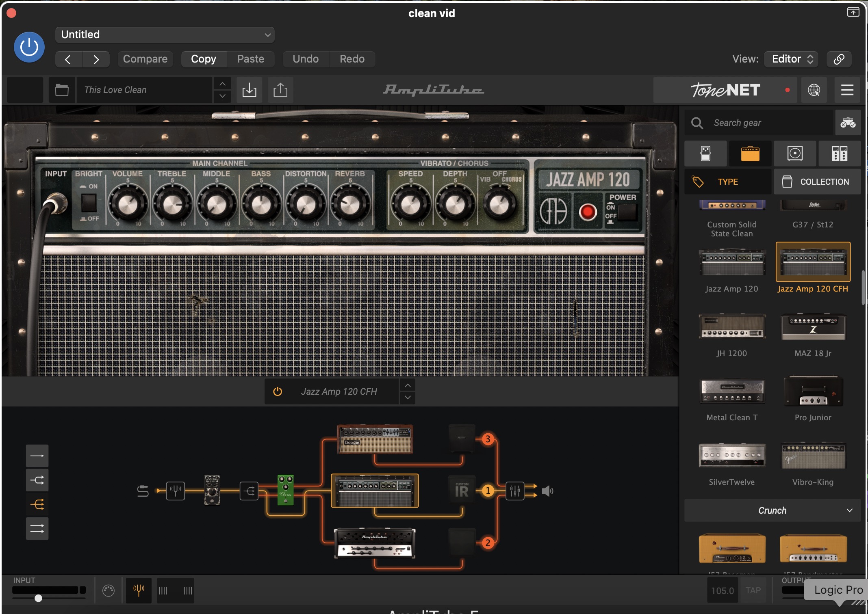This screenshot has width=868, height=614.
Task: Step to the previous amp model up arrow
Action: point(408,385)
